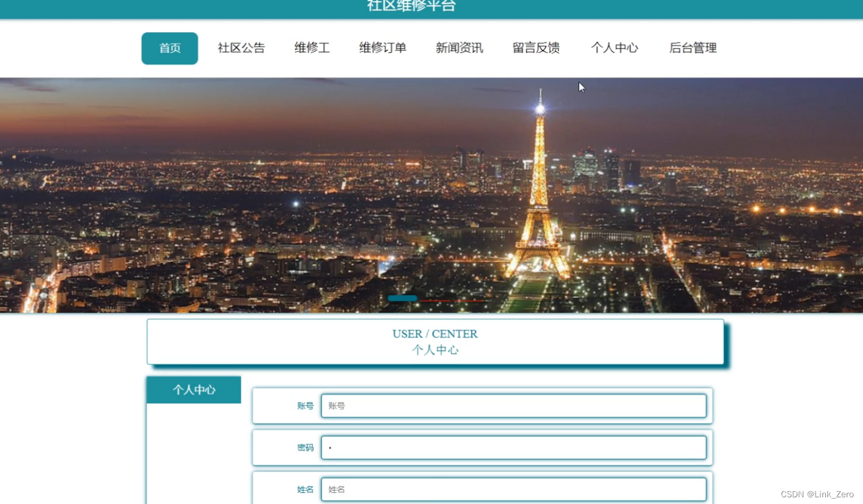This screenshot has width=863, height=504.
Task: Go to the 个人中心 personal center
Action: coord(614,48)
